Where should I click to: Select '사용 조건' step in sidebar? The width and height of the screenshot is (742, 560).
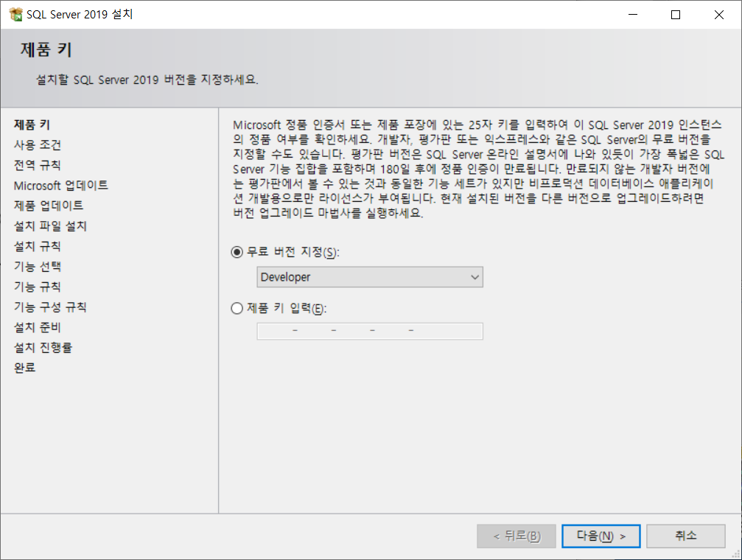click(38, 145)
